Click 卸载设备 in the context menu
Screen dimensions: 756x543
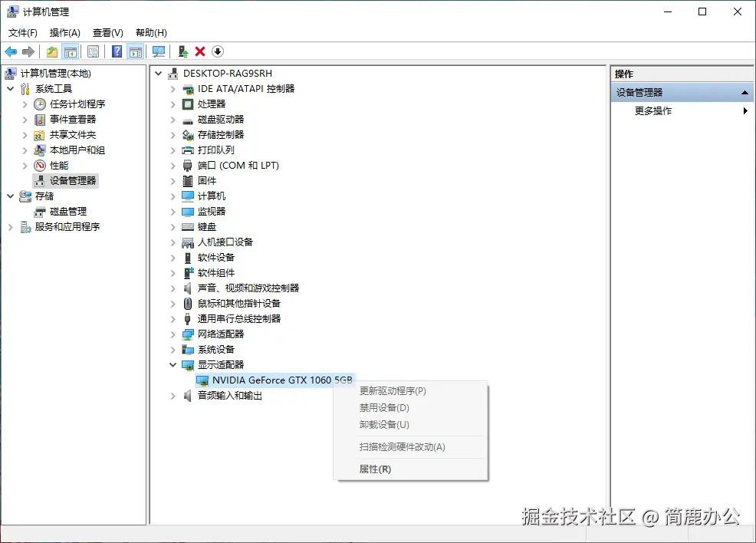(x=383, y=425)
